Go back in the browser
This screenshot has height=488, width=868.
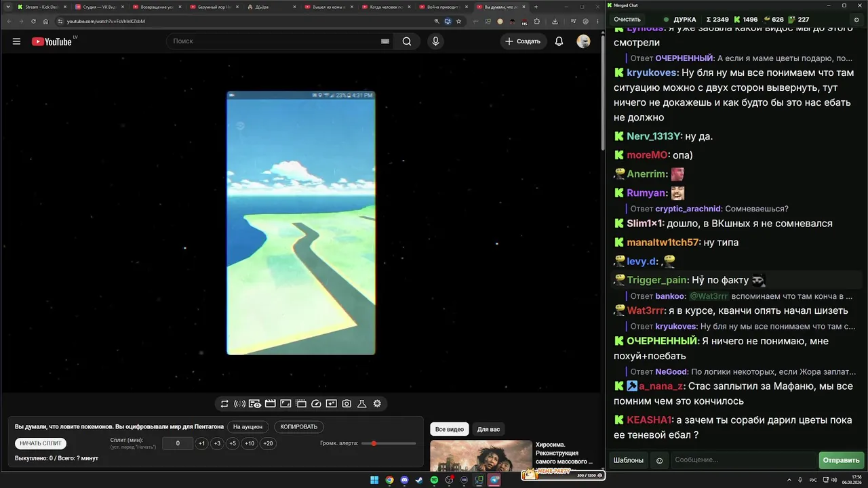(x=9, y=21)
